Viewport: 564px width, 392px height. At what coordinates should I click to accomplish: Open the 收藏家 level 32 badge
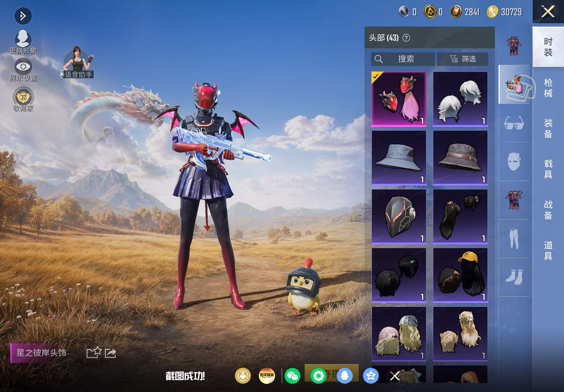pyautogui.click(x=23, y=99)
